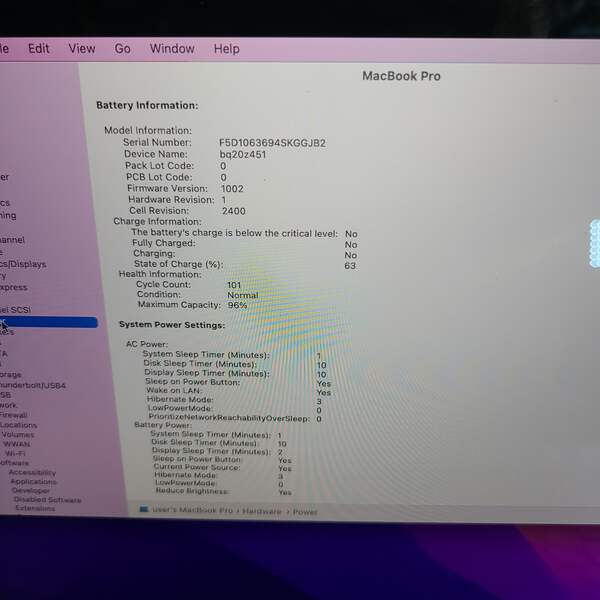Image resolution: width=600 pixels, height=600 pixels.
Task: Select Thunderbolt/USB4 in the sidebar
Action: pos(33,385)
